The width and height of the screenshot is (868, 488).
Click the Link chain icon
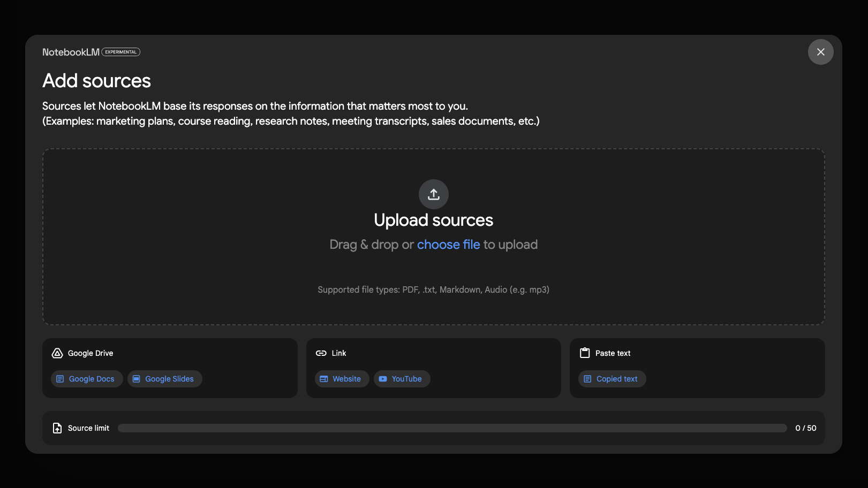[x=321, y=353]
